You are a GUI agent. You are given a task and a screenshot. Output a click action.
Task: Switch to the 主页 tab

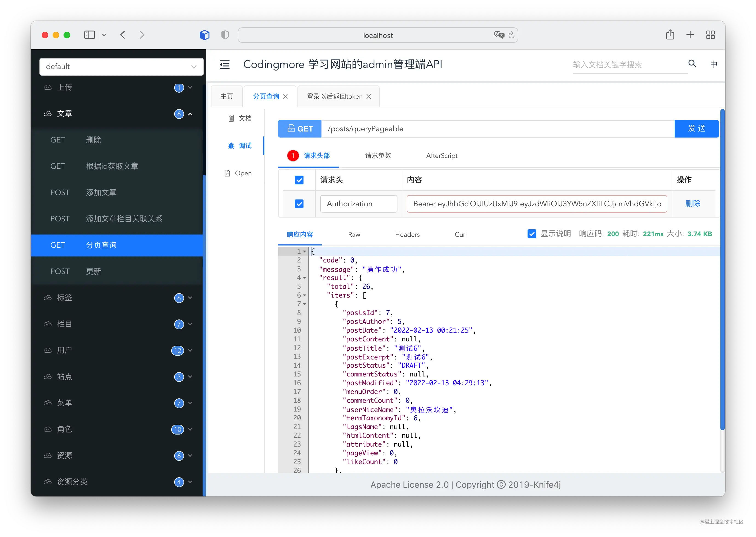pyautogui.click(x=227, y=96)
